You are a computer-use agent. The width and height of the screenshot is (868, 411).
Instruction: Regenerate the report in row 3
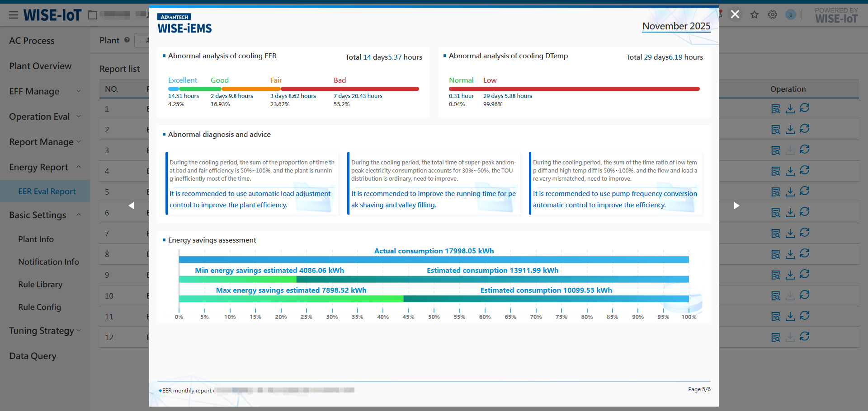click(x=805, y=149)
